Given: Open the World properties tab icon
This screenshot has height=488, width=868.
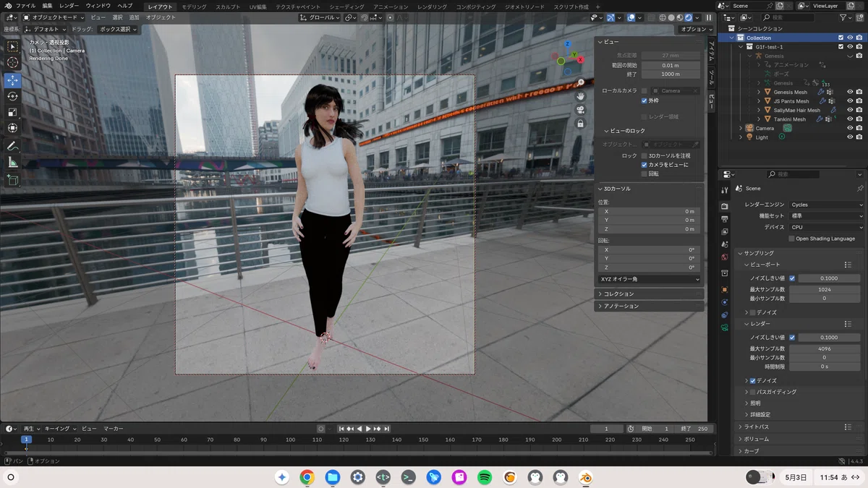Looking at the screenshot, I should [725, 257].
